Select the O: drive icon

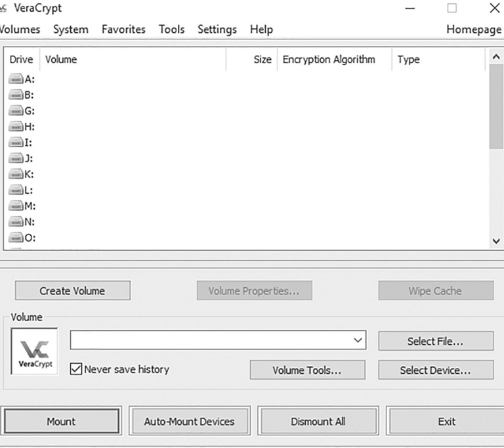[16, 238]
